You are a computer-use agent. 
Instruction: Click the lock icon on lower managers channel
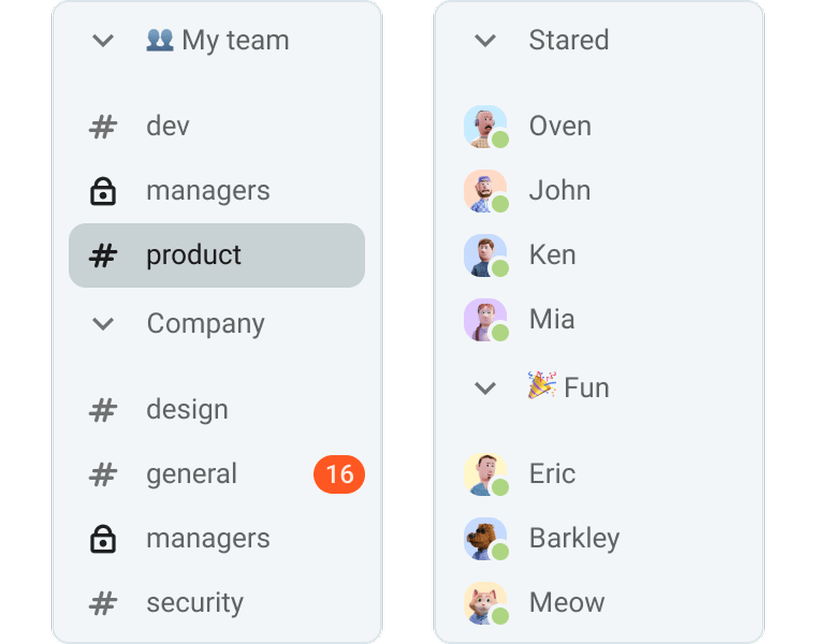click(x=103, y=538)
